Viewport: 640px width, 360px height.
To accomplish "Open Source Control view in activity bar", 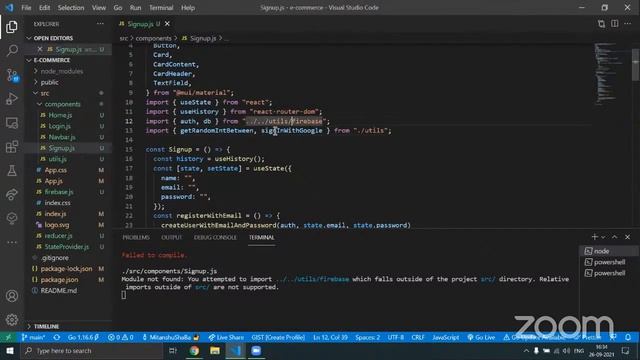I will click(x=12, y=75).
